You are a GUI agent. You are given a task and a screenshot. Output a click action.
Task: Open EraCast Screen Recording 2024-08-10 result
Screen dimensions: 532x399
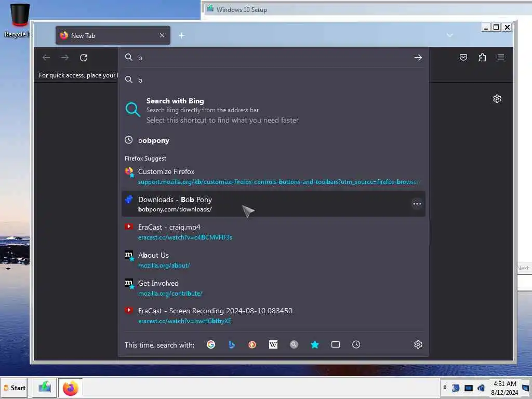pos(273,315)
